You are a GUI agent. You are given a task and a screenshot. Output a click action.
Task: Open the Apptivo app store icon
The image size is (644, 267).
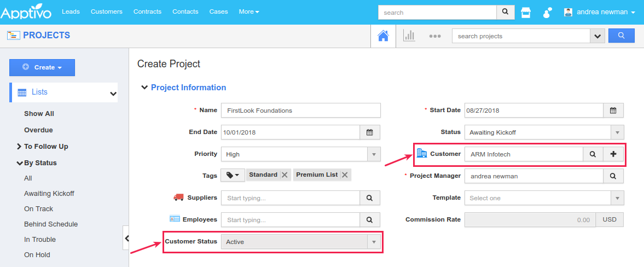[525, 12]
